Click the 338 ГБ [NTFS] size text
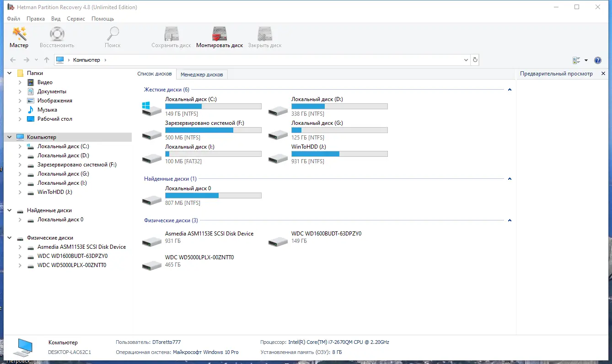The width and height of the screenshot is (612, 364). click(x=308, y=114)
